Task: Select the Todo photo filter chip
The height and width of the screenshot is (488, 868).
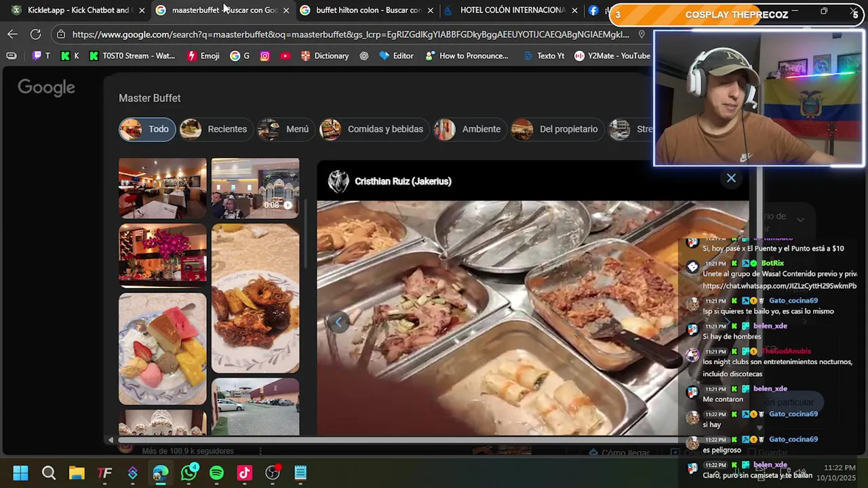Action: (147, 129)
